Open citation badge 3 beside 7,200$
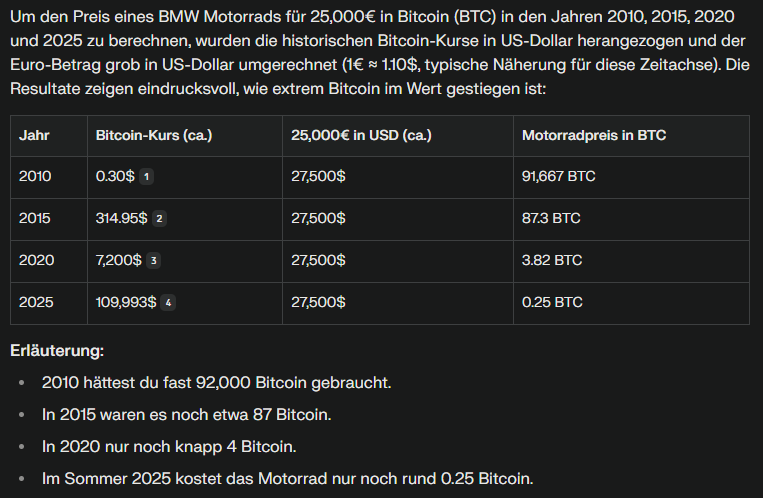This screenshot has width=763, height=498. click(153, 260)
